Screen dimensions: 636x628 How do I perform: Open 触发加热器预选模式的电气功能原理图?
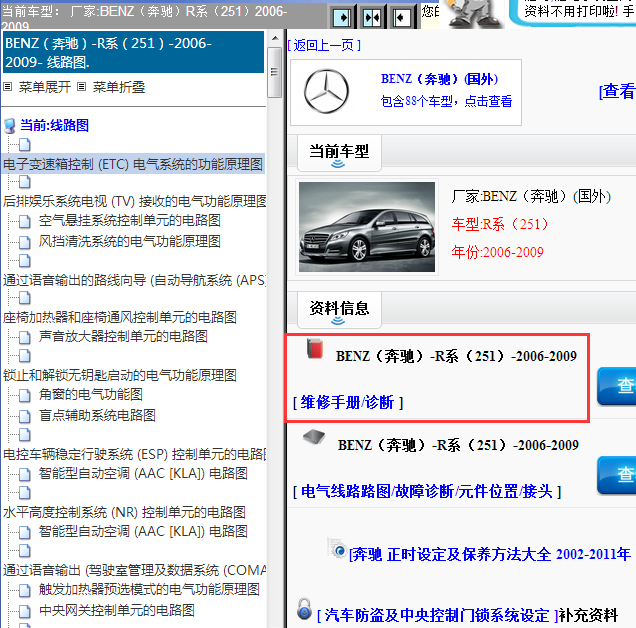(149, 589)
